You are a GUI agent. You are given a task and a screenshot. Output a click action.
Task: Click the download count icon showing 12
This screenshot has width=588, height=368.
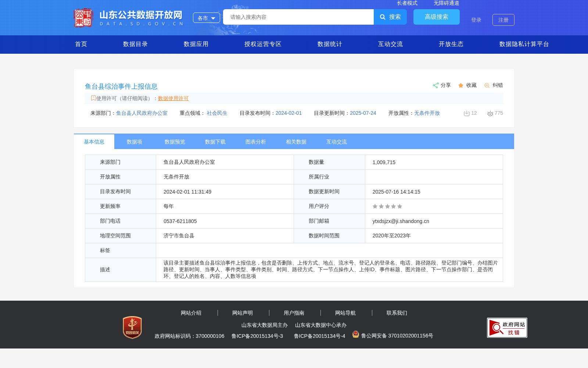click(467, 113)
